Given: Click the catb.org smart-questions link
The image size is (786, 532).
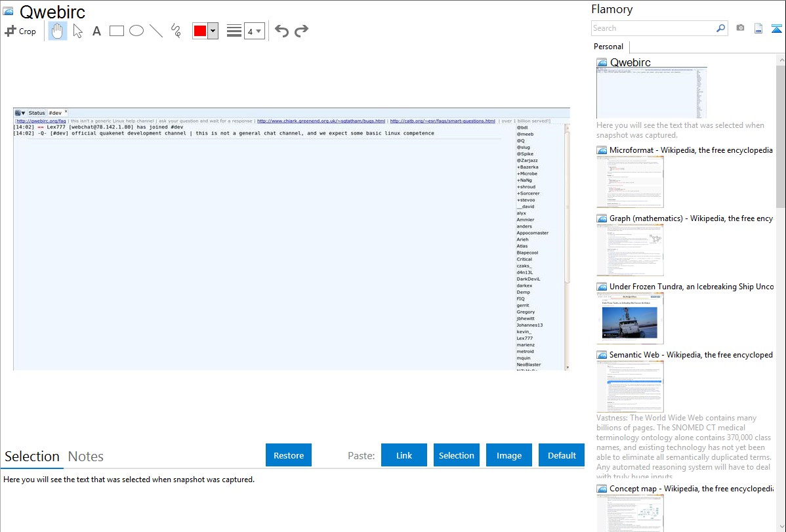Looking at the screenshot, I should tap(443, 121).
